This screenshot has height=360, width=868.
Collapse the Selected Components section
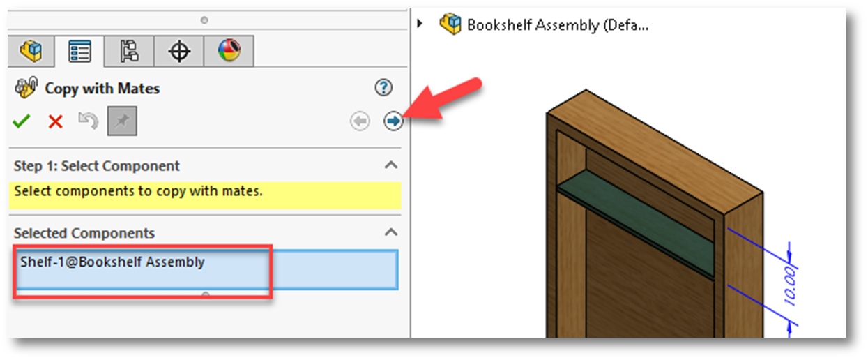pyautogui.click(x=391, y=232)
